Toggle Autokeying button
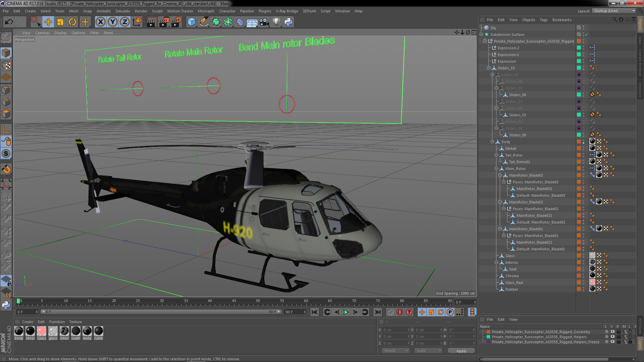The width and height of the screenshot is (644, 362). point(400,312)
